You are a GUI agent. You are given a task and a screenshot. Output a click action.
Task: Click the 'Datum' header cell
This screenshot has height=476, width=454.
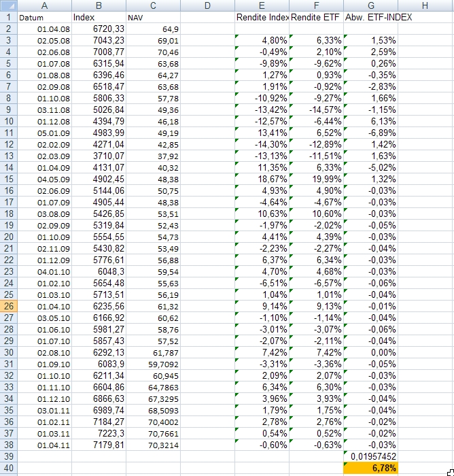coord(45,17)
